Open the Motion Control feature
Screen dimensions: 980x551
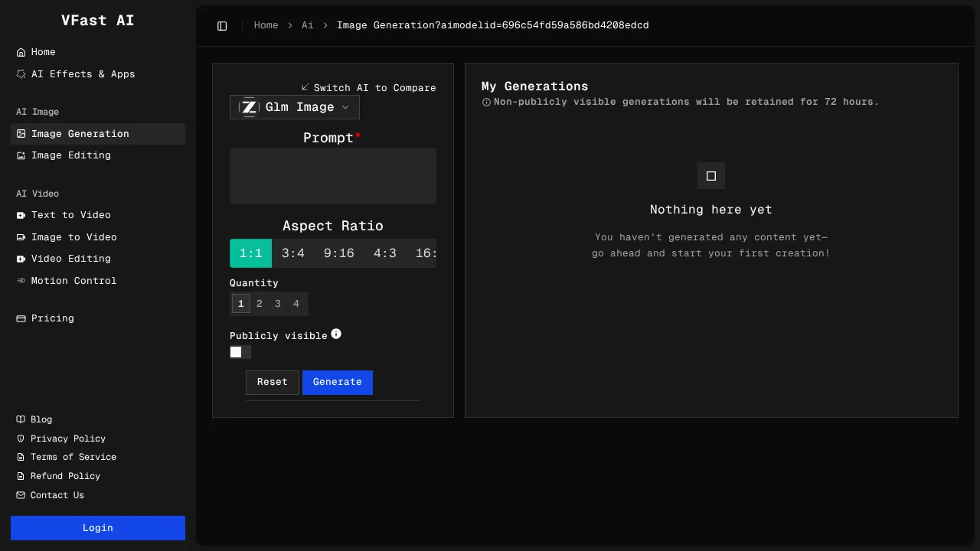pyautogui.click(x=73, y=281)
